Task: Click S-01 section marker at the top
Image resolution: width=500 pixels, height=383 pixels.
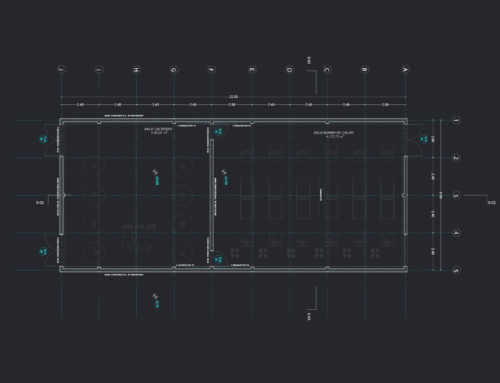Action: (309, 60)
